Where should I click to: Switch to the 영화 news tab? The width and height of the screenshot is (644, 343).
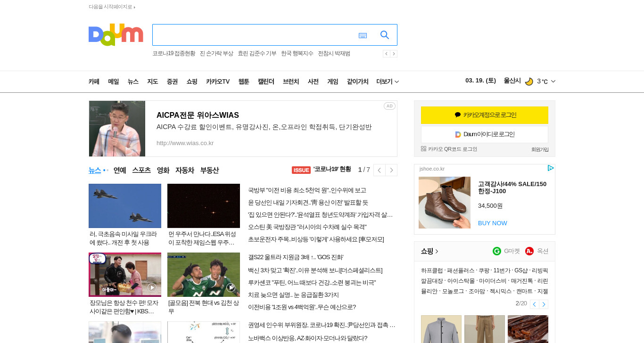coord(163,170)
